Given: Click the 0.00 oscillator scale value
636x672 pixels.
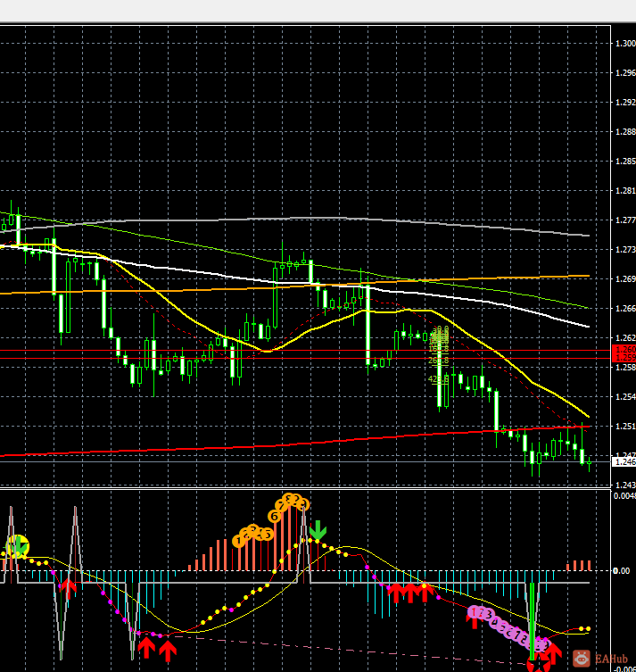Looking at the screenshot, I should point(622,571).
